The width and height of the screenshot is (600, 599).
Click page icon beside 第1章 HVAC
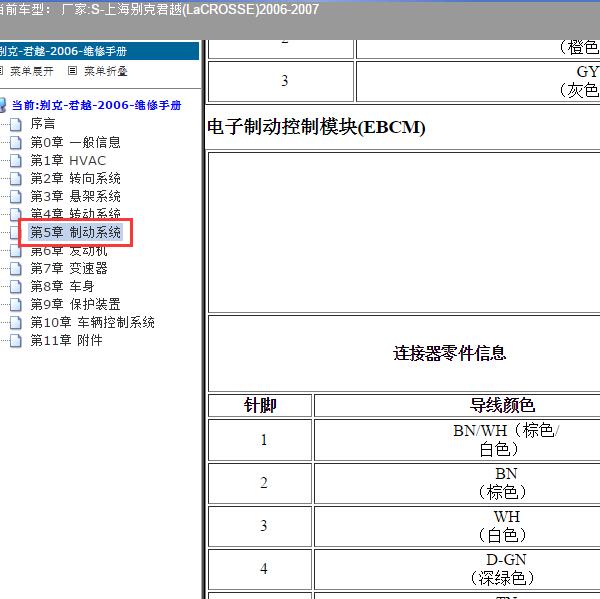[16, 160]
